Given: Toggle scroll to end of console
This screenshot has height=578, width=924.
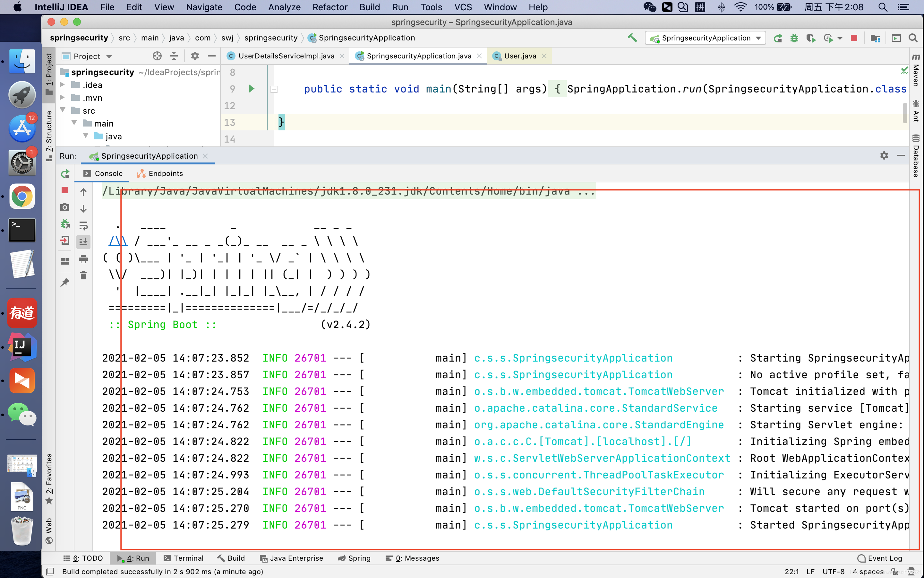Looking at the screenshot, I should 83,241.
